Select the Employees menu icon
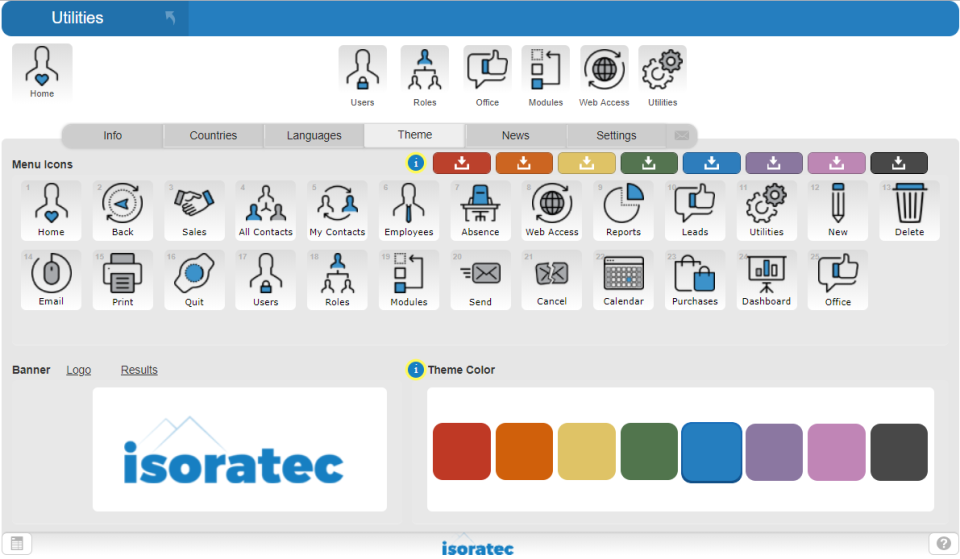 click(x=408, y=210)
